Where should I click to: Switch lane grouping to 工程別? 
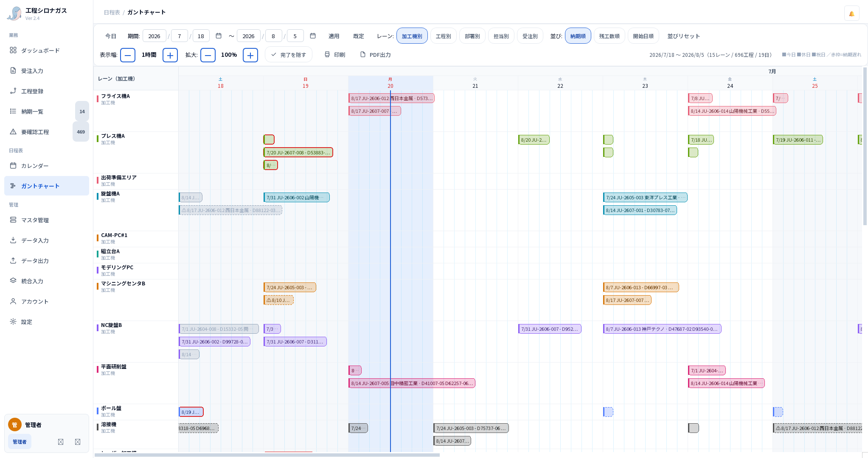[x=444, y=36]
